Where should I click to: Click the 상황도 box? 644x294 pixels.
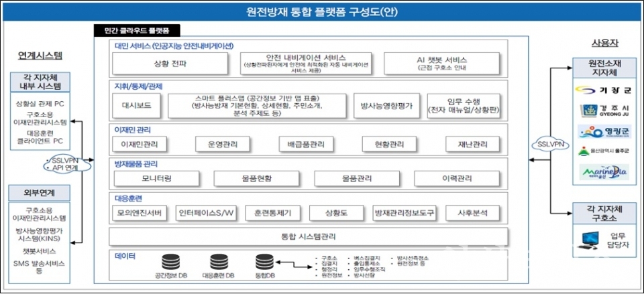click(x=336, y=213)
